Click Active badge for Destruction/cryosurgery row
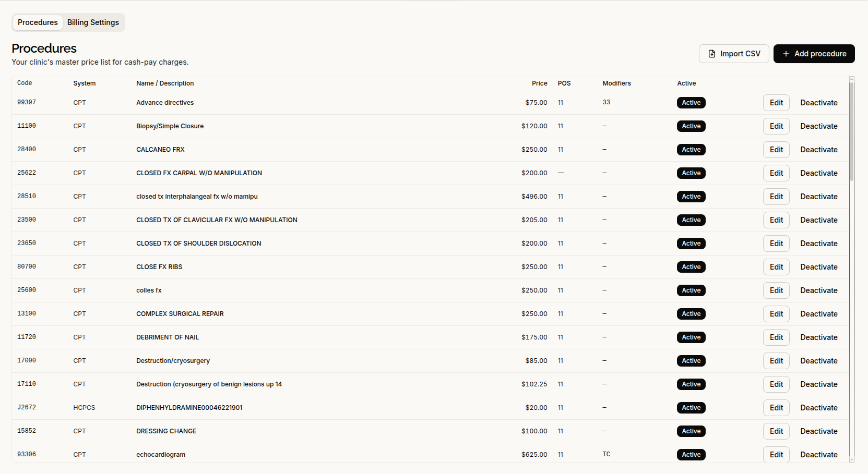Image resolution: width=868 pixels, height=474 pixels. tap(691, 361)
